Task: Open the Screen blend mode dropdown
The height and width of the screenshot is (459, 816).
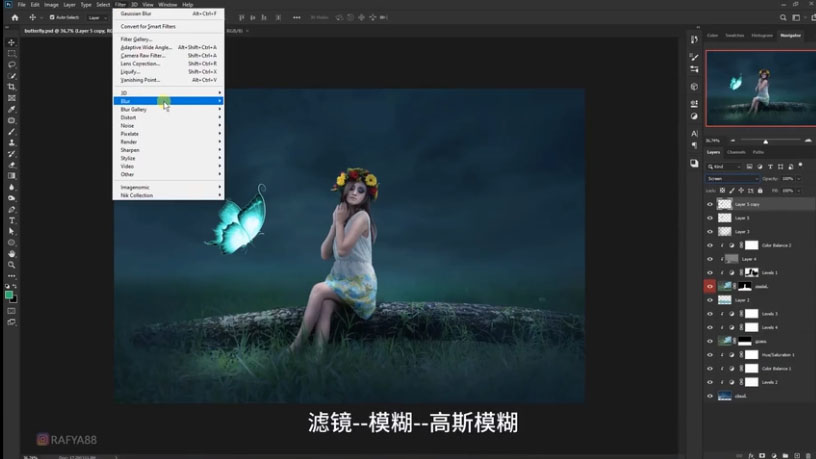Action: [732, 178]
